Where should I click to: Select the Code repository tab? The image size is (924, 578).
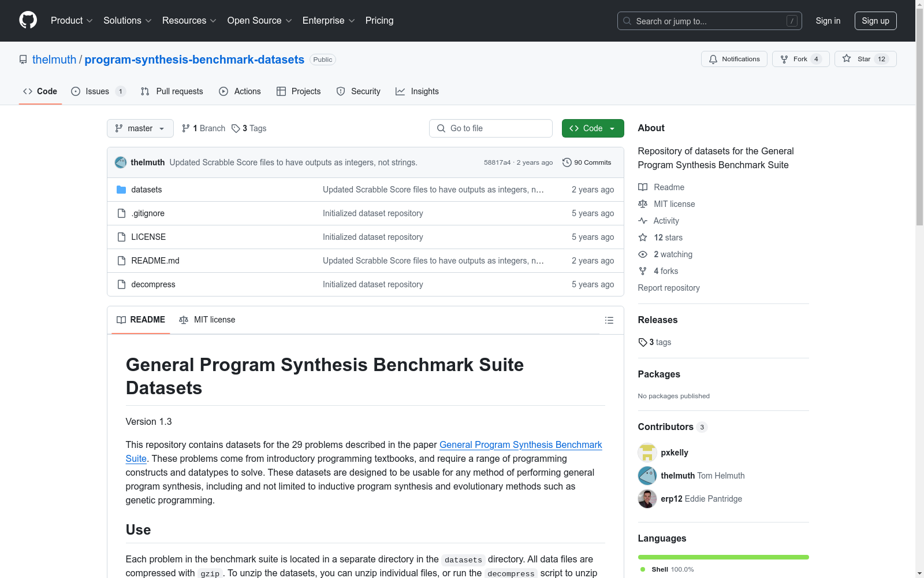[x=40, y=91]
